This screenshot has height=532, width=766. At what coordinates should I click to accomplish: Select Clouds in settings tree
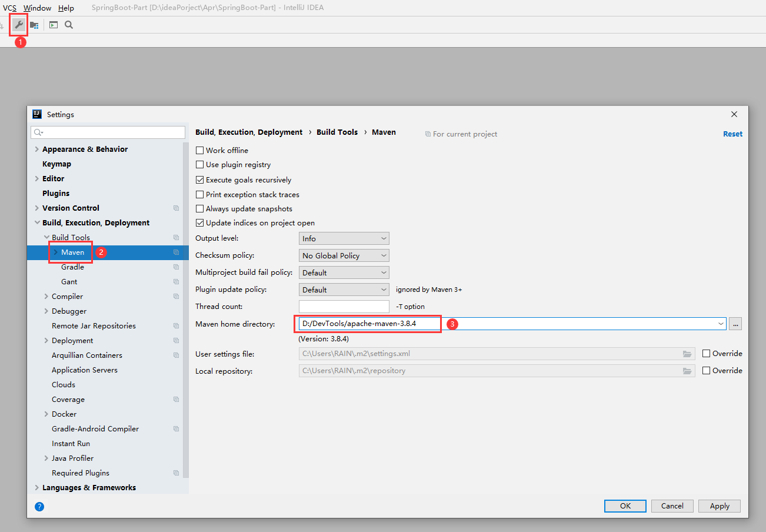[x=64, y=384]
